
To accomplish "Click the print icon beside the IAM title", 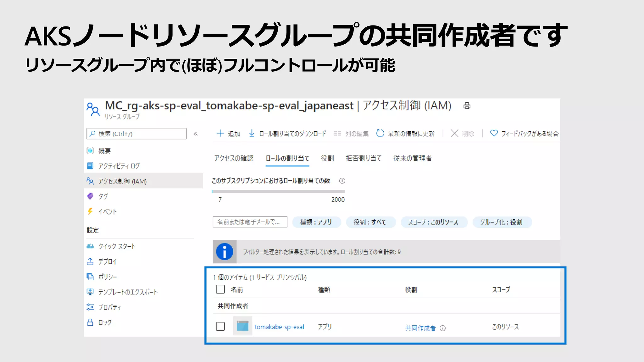I will click(467, 106).
